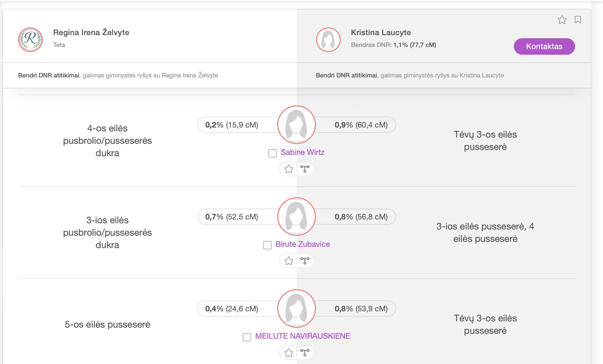Star the MEILUTE NAVIRAUSKIENE match
The height and width of the screenshot is (364, 603).
[x=289, y=353]
